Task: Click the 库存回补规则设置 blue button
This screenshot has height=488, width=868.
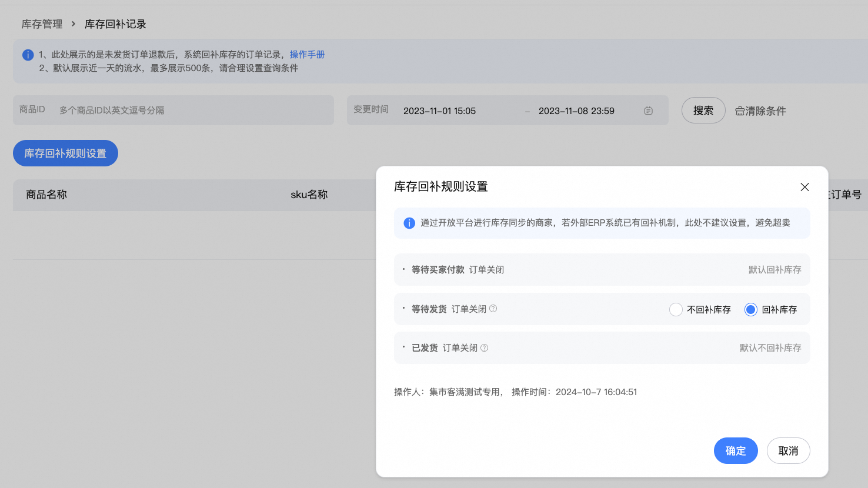Action: [65, 153]
